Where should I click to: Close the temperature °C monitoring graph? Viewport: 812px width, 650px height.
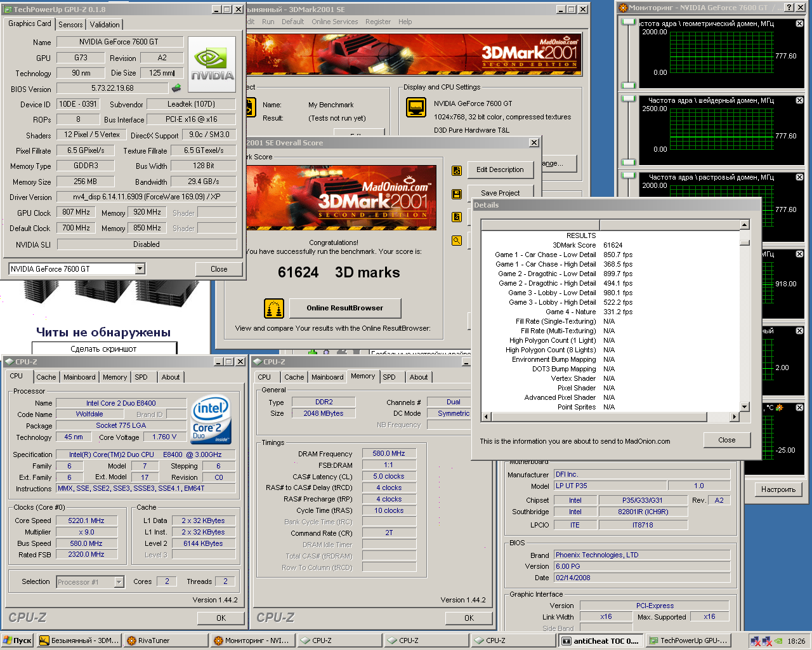coord(799,408)
